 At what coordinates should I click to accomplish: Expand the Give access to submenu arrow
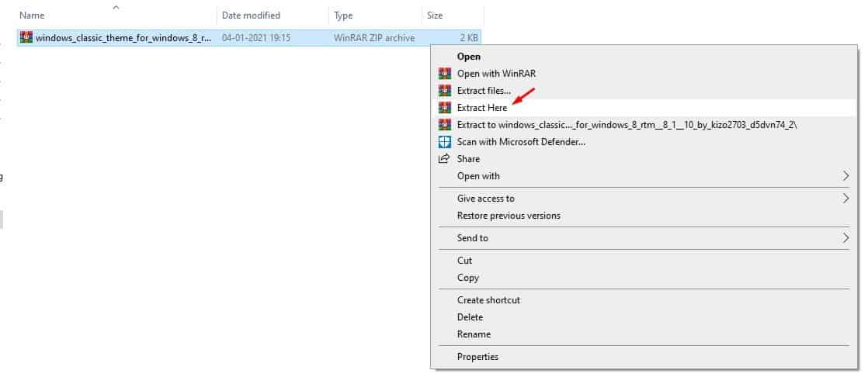pos(845,198)
